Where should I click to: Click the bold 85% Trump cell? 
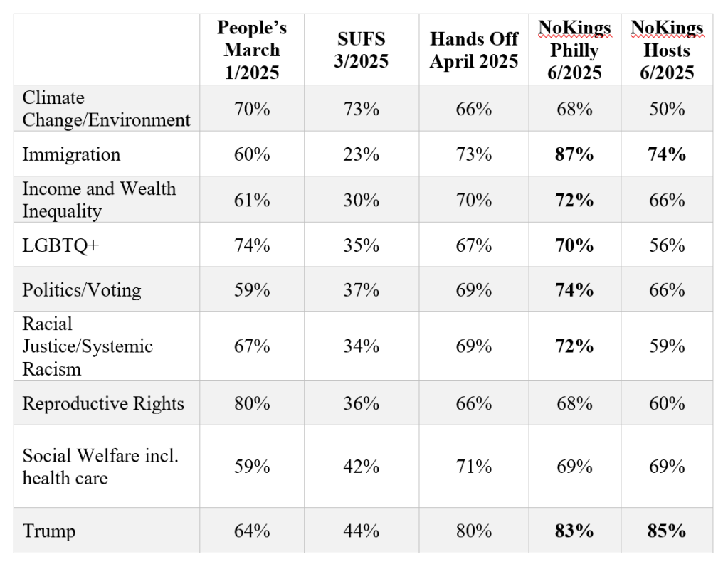coord(667,531)
